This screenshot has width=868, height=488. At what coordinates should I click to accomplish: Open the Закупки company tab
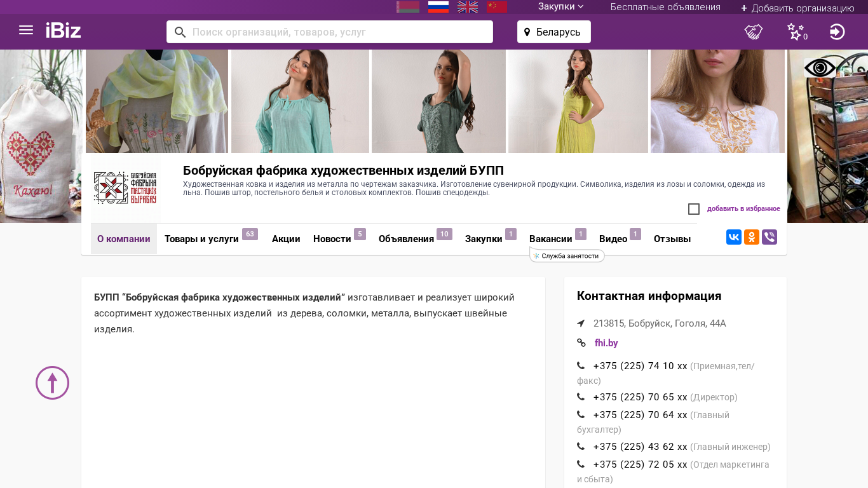click(x=484, y=239)
